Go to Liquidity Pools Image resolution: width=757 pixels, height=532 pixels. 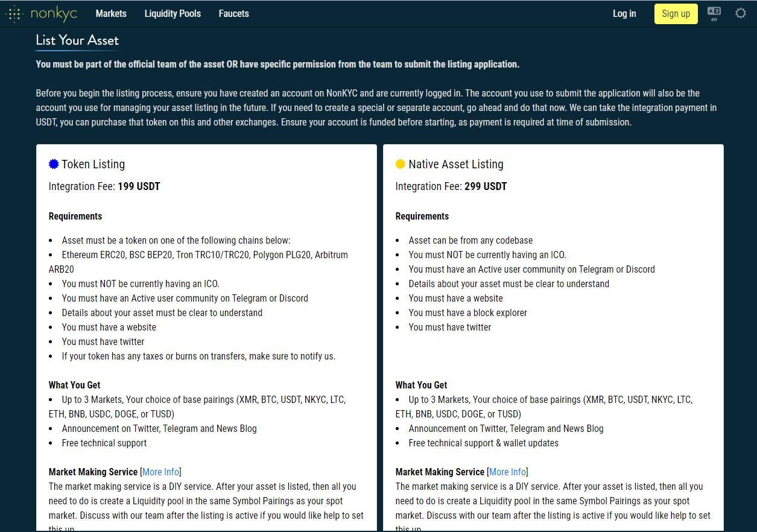tap(173, 13)
